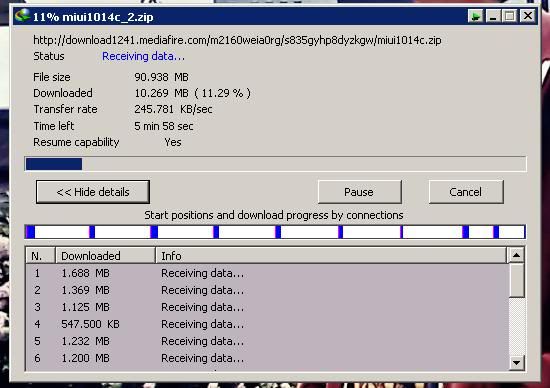550x388 pixels.
Task: Close the miui1014c_2.zip download window
Action: coord(527,16)
